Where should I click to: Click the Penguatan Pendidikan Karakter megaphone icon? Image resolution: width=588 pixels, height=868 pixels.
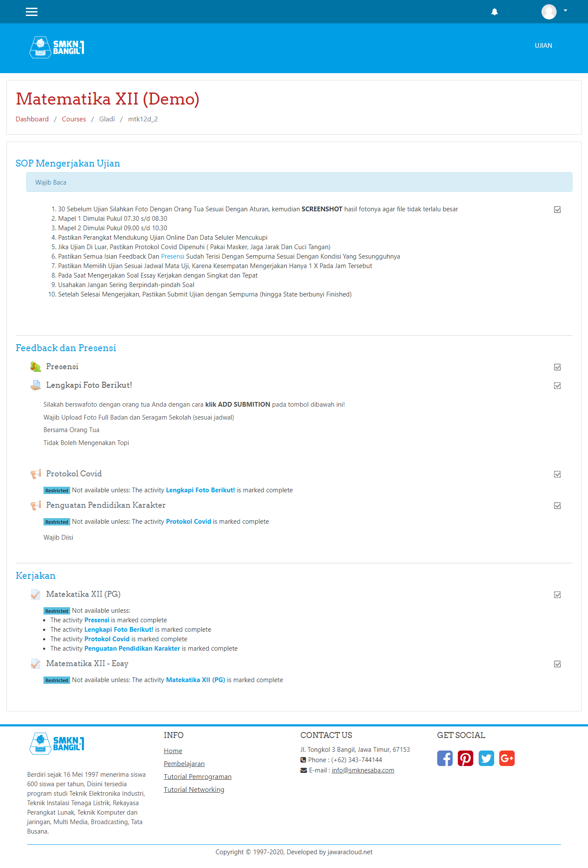[36, 505]
